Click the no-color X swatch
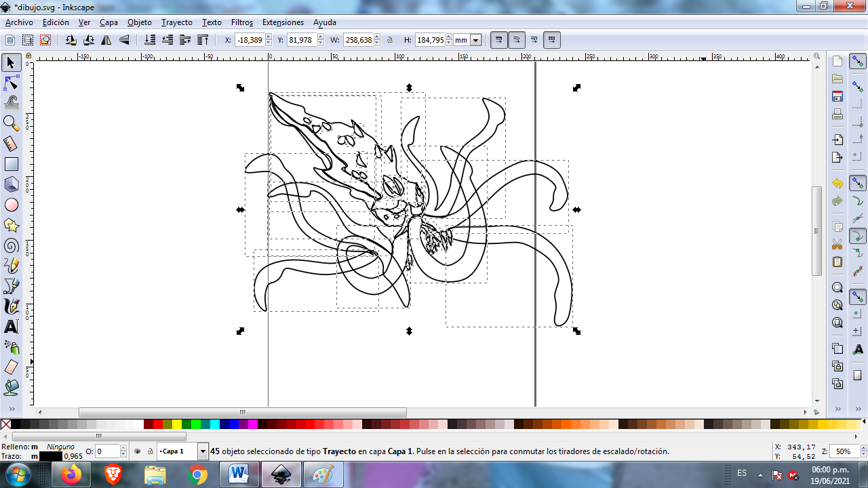868x488 pixels. [x=5, y=424]
